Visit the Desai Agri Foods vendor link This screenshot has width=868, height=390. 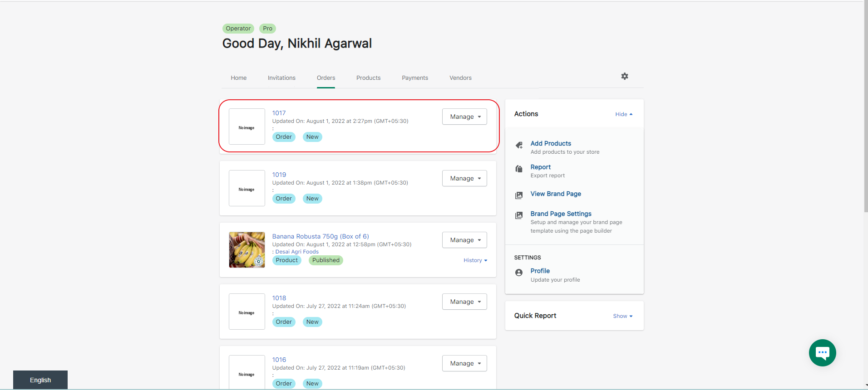click(297, 252)
